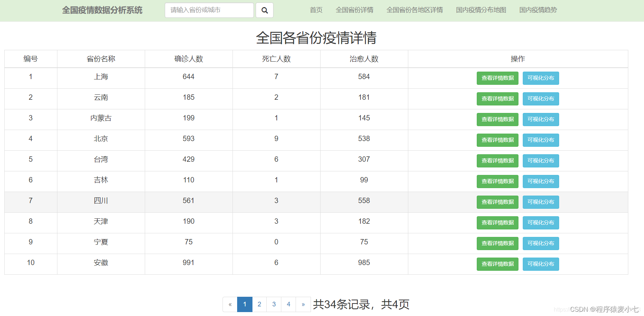Screen dimensions: 644x316
Task: Open 国内疫情趋势 nav item
Action: [x=538, y=10]
